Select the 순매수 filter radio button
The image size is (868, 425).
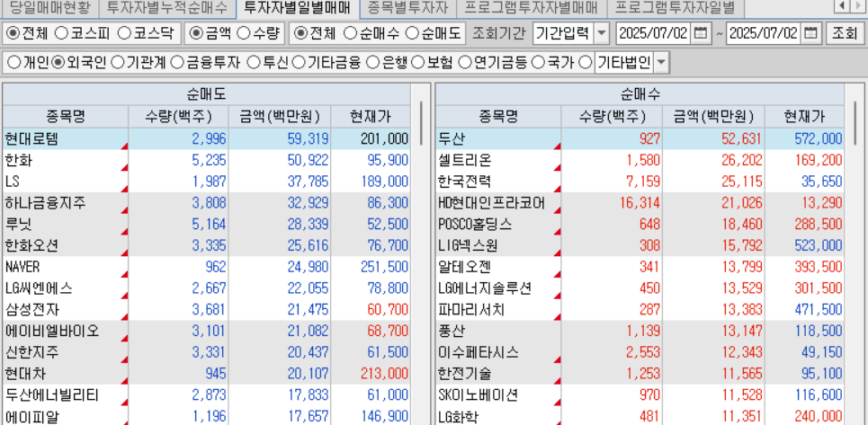[x=350, y=33]
